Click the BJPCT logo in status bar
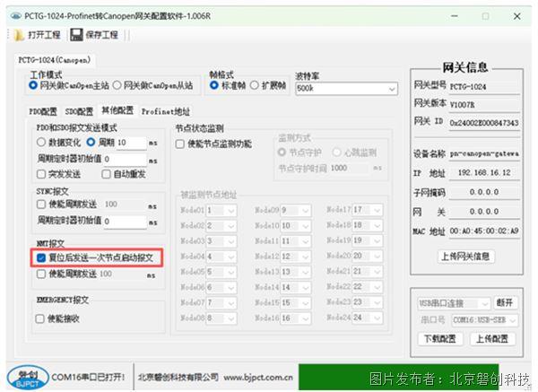This screenshot has height=392, width=538. click(28, 378)
